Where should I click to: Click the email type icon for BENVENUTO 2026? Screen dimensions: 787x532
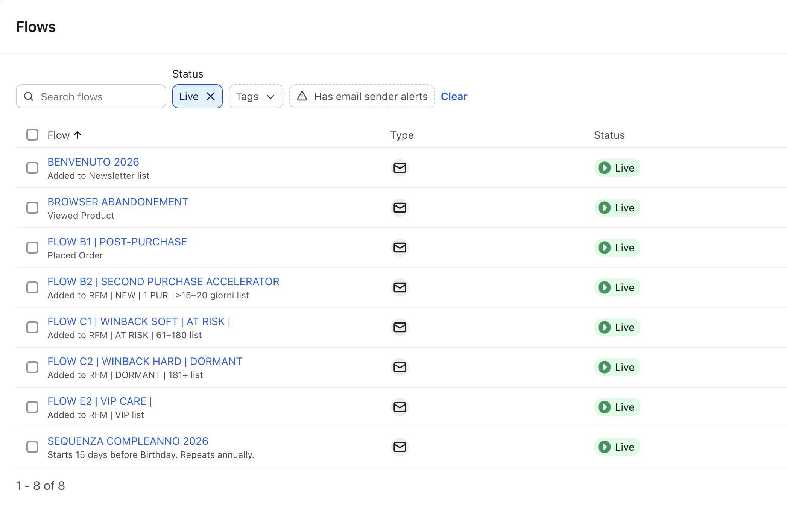click(400, 168)
